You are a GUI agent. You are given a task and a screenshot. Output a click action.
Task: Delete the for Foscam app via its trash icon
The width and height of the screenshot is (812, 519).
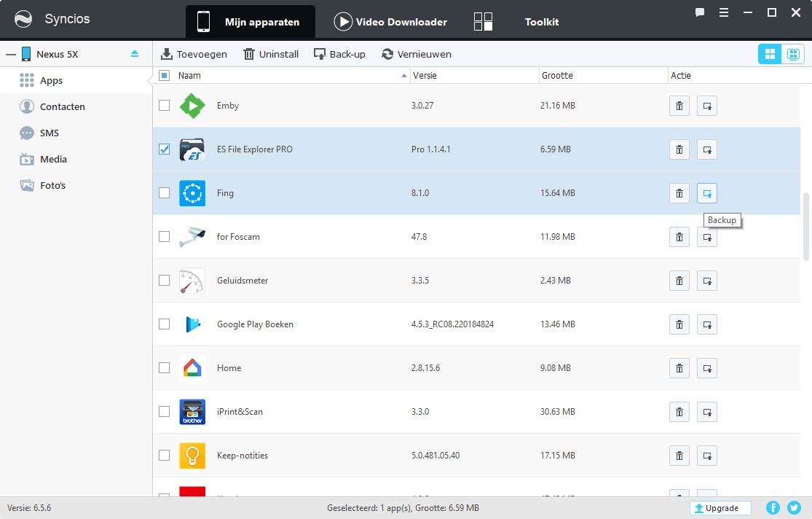click(x=679, y=237)
